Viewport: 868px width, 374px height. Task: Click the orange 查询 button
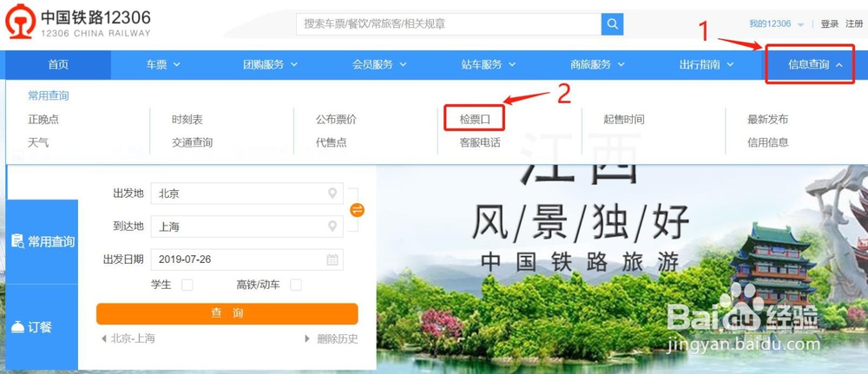227,313
